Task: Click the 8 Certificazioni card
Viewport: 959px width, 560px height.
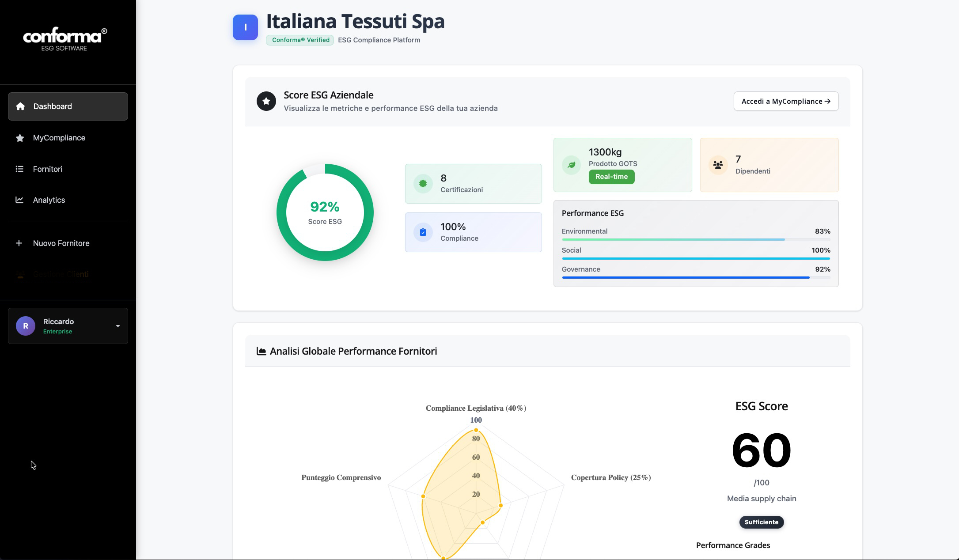Action: [x=473, y=184]
